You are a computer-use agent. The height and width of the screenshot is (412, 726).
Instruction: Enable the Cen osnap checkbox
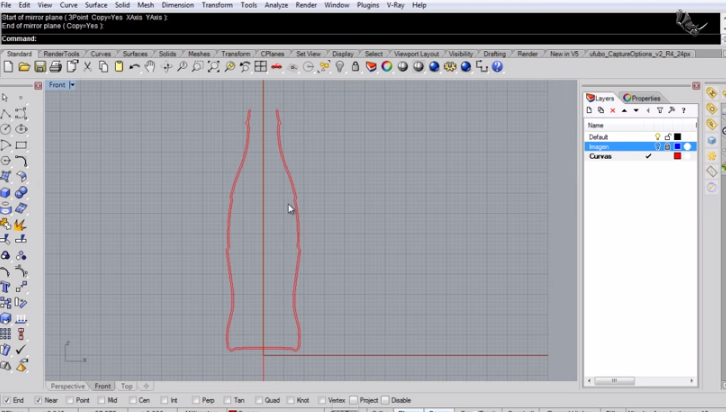(x=132, y=400)
